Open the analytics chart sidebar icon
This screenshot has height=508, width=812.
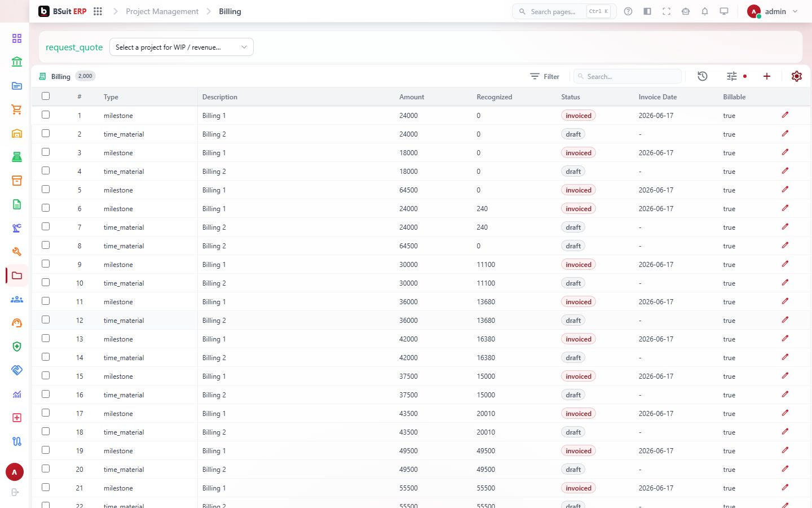pos(17,394)
